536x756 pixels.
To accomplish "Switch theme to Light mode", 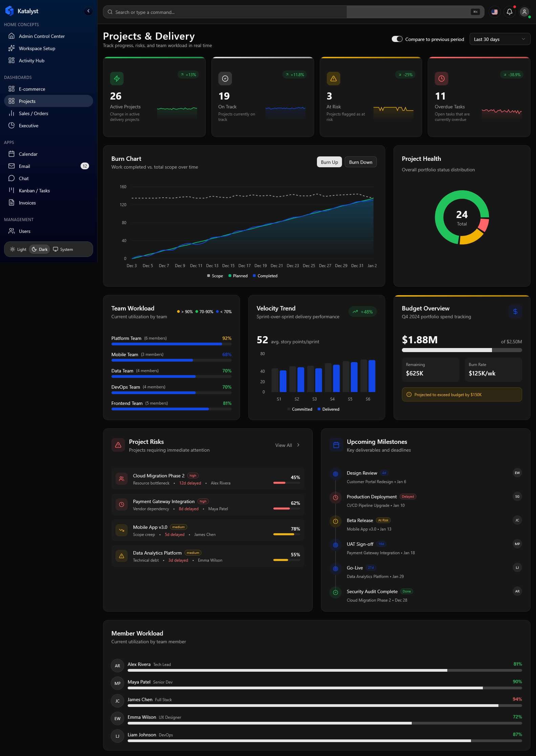I will coord(18,250).
